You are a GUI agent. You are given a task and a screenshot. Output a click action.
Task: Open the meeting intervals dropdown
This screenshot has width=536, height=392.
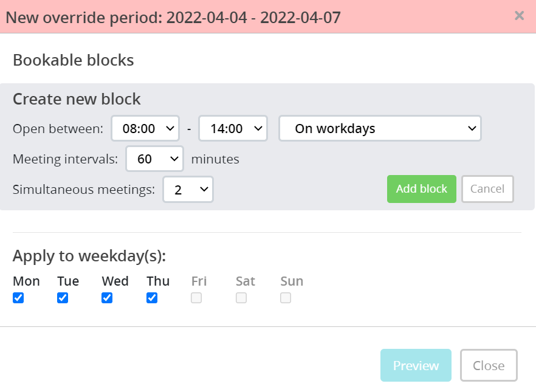click(x=154, y=159)
